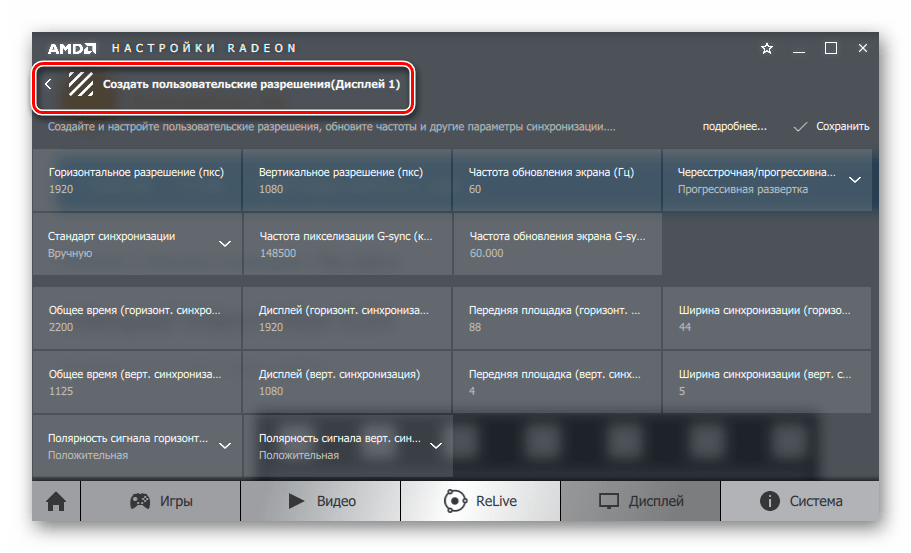
Task: Click the back arrow icon
Action: tap(48, 85)
